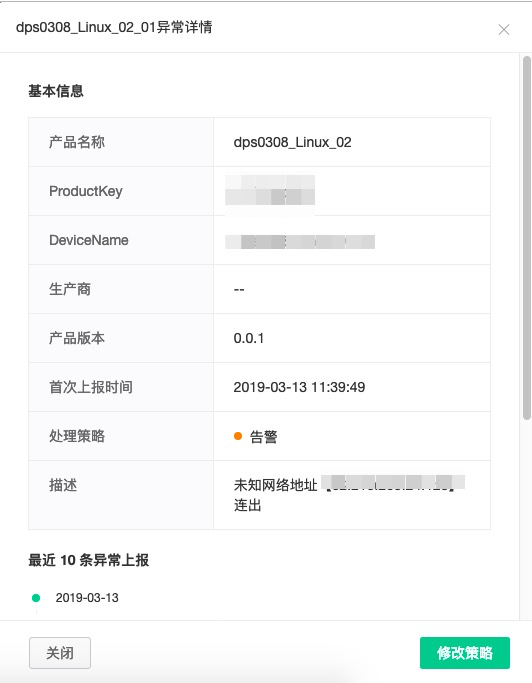Screen dimensions: 532x683
Task: Click the 基本信息 section heading
Action: (56, 91)
